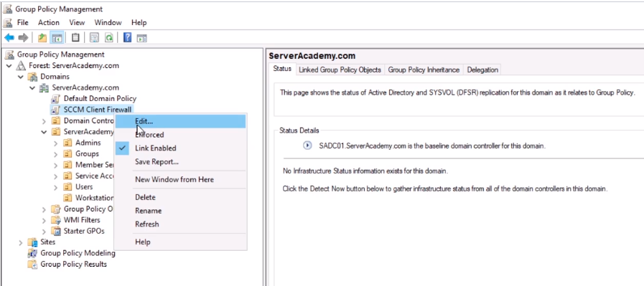Expand the Starter GPOs node

click(44, 232)
